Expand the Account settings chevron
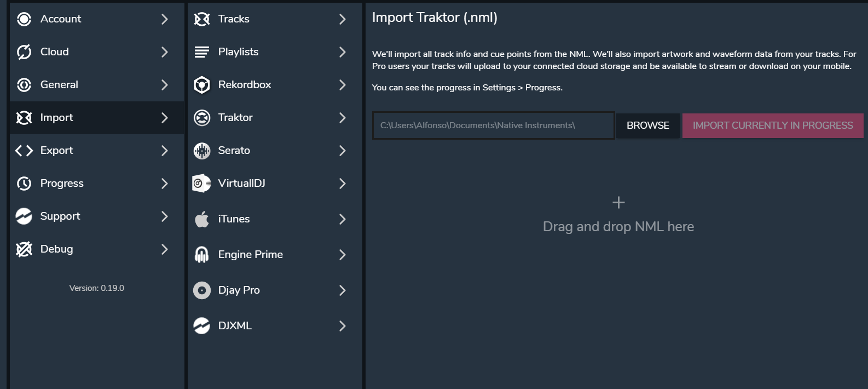868x389 pixels. [164, 19]
